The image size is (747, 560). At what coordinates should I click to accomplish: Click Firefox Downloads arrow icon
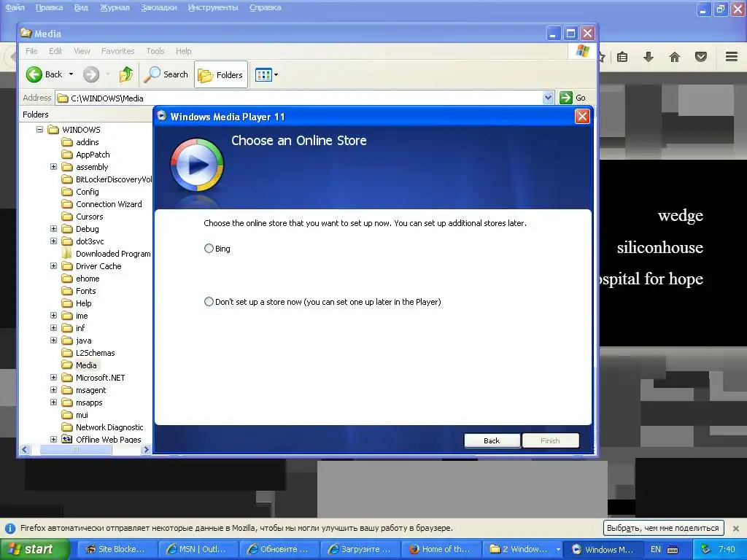(x=649, y=57)
